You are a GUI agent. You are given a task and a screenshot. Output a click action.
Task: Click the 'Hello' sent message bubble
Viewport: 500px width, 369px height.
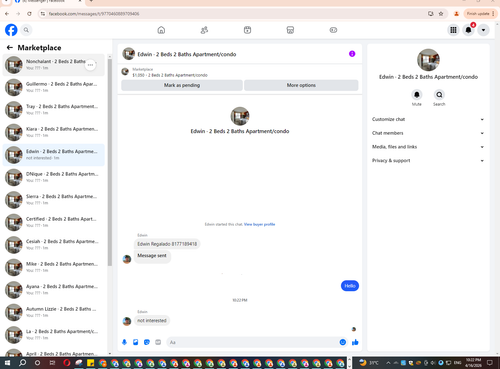[350, 286]
